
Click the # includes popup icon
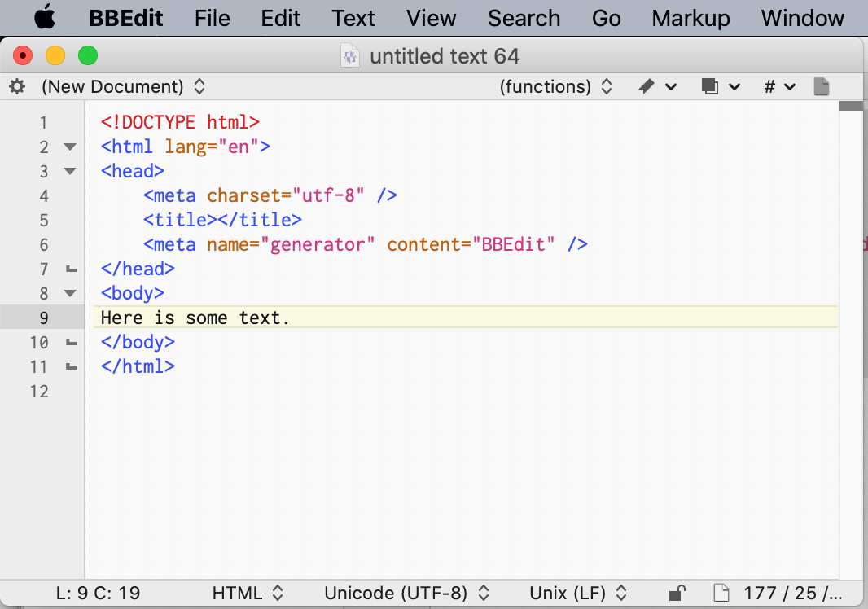778,86
